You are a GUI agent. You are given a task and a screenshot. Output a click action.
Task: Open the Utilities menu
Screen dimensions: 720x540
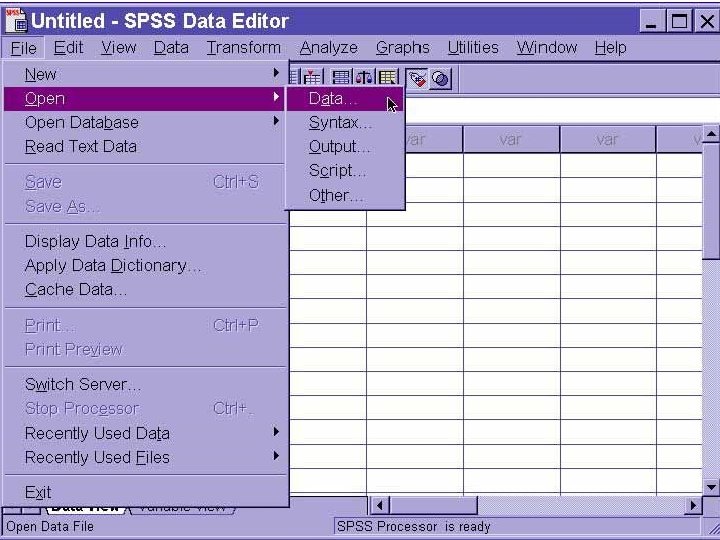click(x=473, y=48)
